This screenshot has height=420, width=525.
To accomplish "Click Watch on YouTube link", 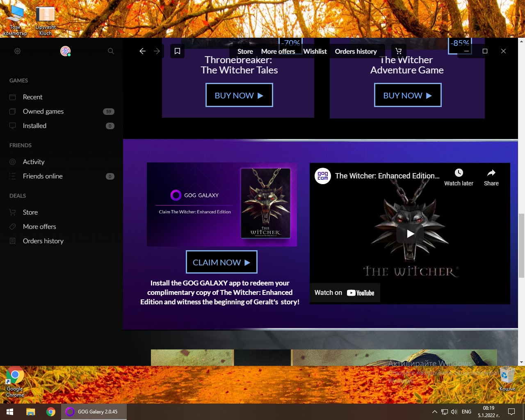I will coord(345,293).
